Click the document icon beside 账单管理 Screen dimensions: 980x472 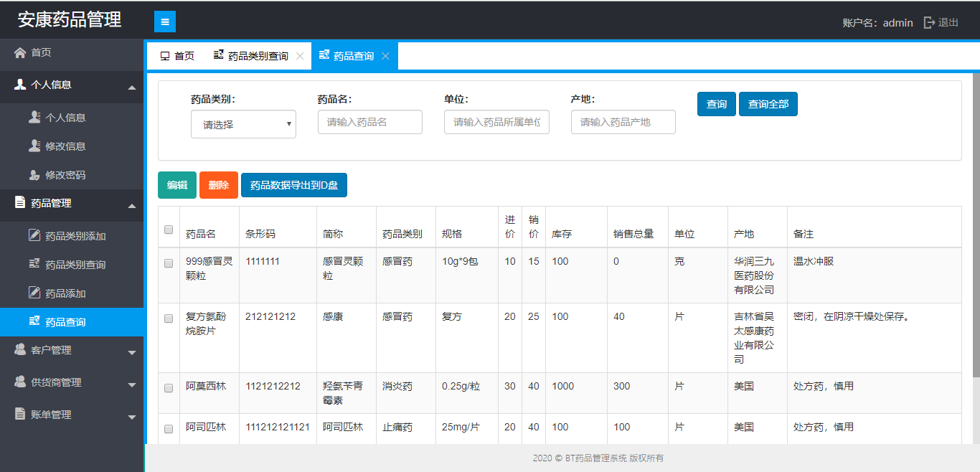click(20, 414)
